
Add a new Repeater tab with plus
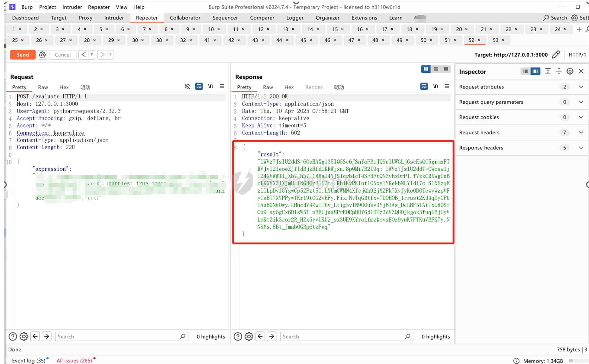(x=579, y=29)
